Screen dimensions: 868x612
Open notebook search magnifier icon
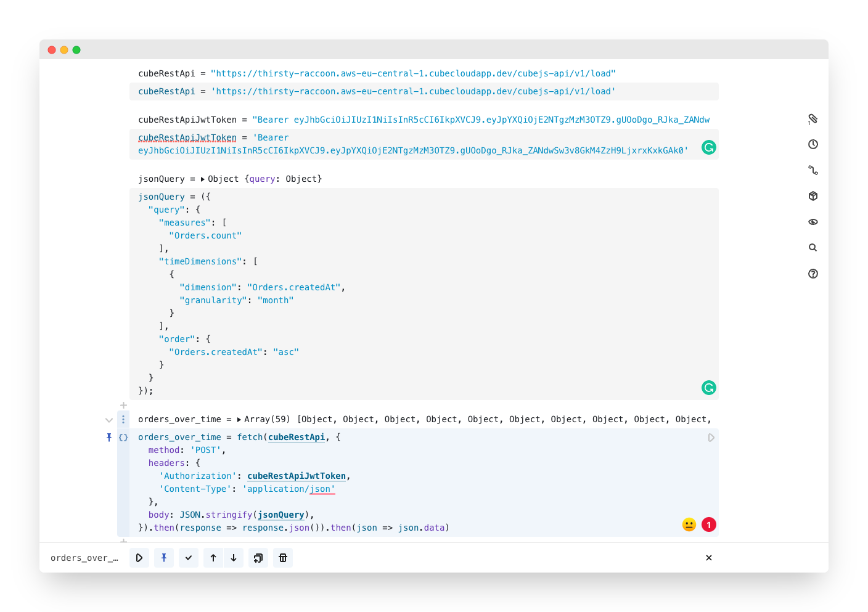tap(813, 248)
